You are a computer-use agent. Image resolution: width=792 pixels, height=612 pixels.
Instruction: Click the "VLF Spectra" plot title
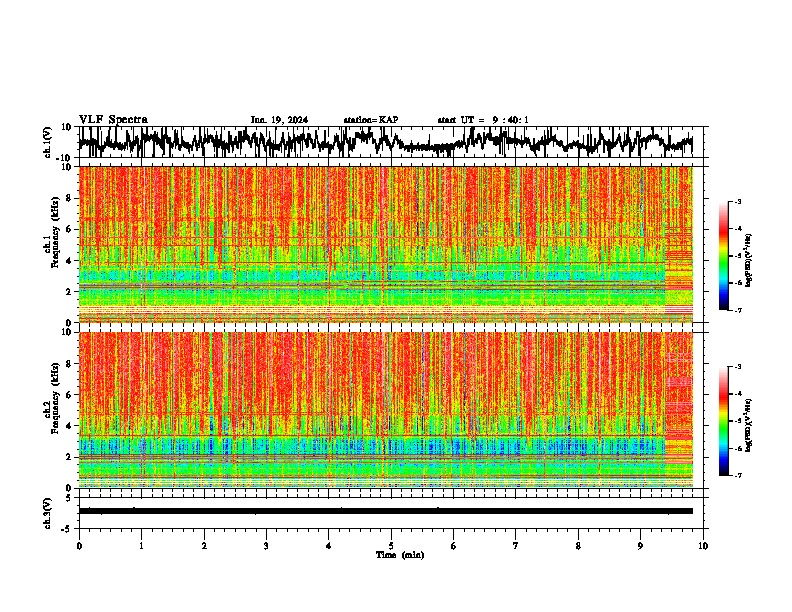[x=113, y=119]
